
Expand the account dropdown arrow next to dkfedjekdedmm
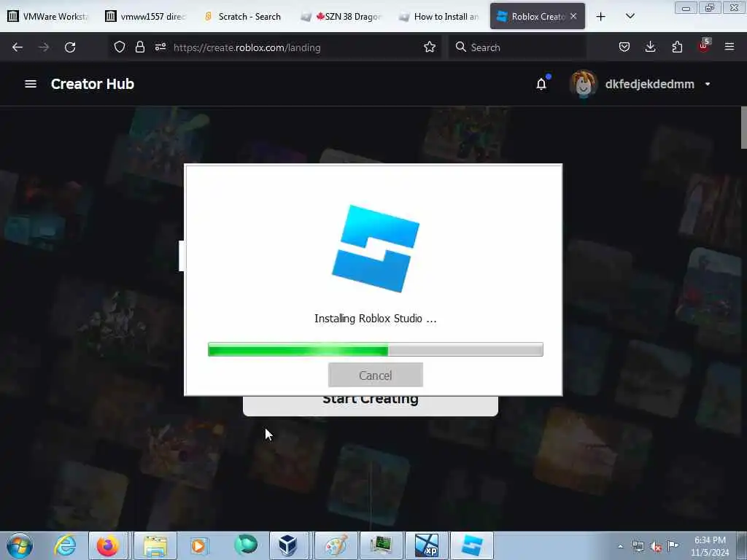(x=708, y=84)
